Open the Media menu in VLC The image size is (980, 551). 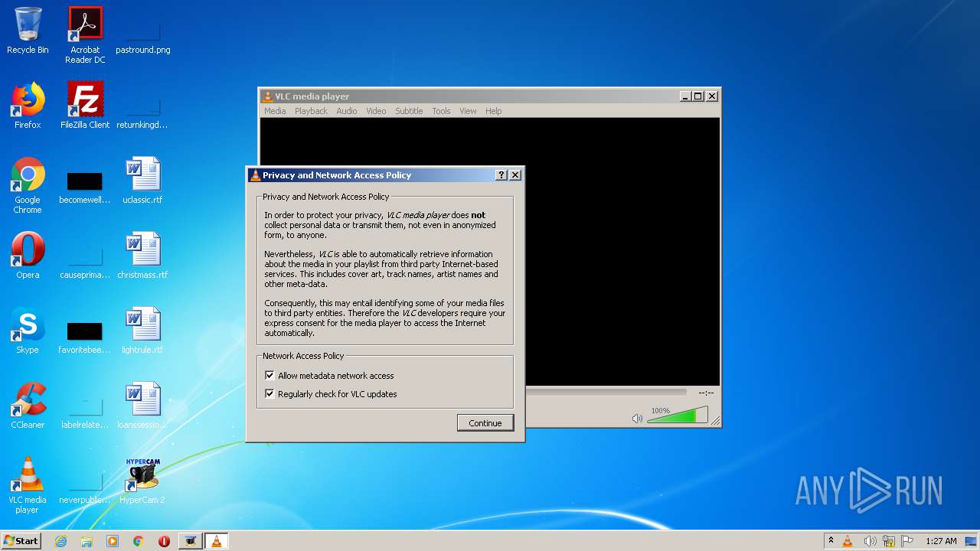[x=275, y=111]
